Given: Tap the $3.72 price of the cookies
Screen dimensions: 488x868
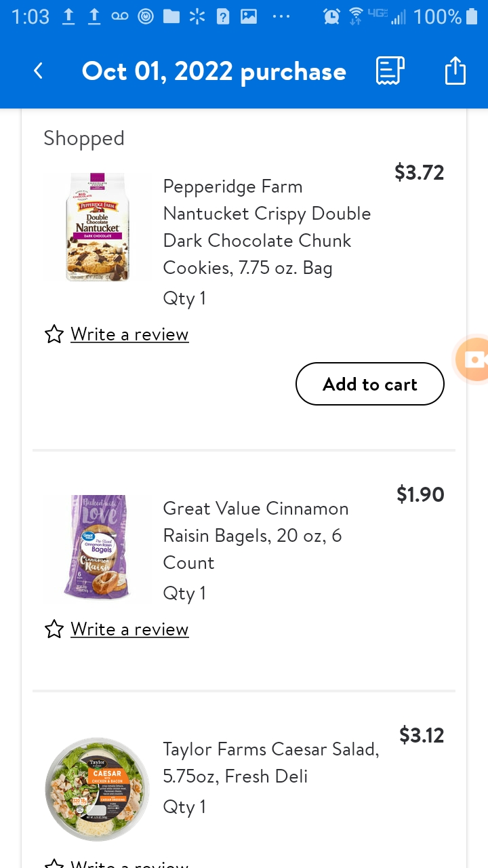Looking at the screenshot, I should pos(419,173).
